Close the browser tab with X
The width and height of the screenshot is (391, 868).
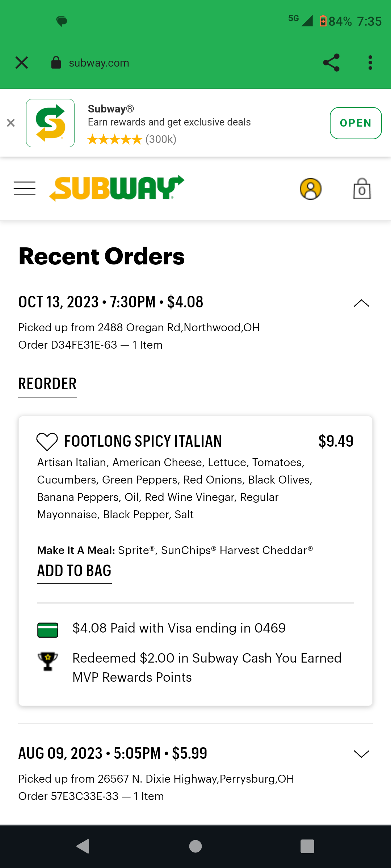coord(22,63)
